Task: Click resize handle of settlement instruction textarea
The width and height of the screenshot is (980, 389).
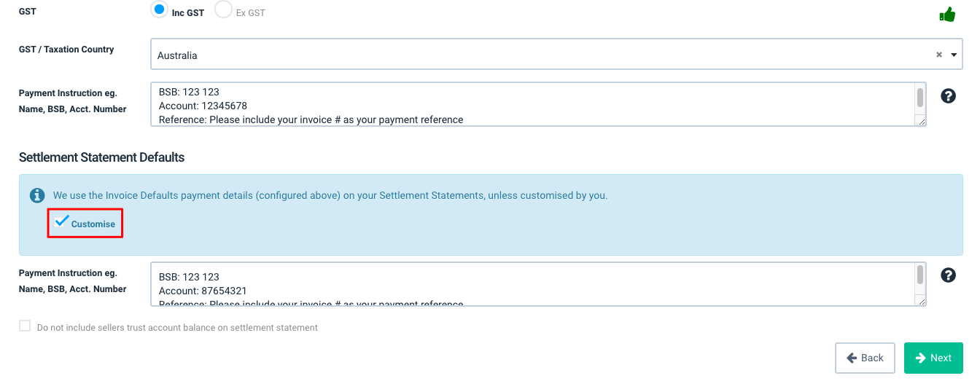Action: pos(922,301)
